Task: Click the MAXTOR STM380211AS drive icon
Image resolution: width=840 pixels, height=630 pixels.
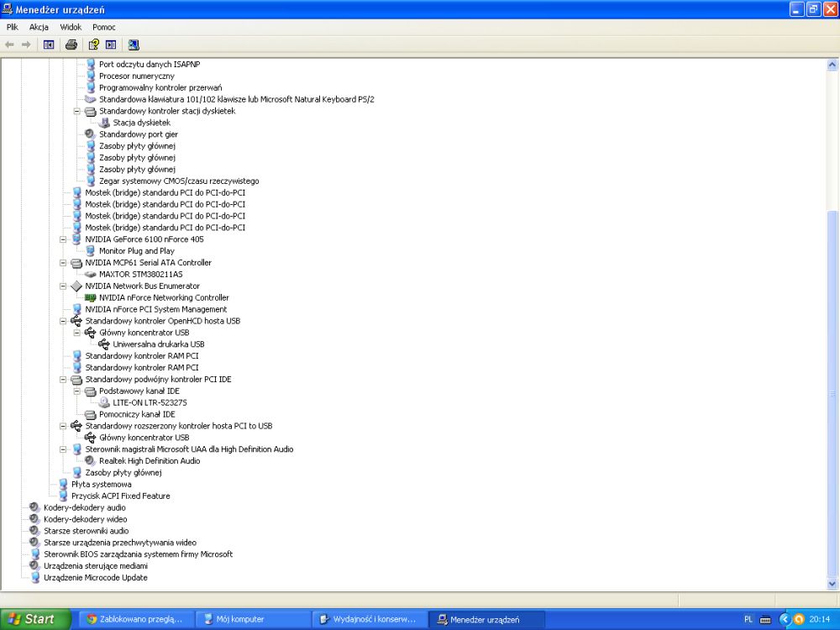Action: (x=90, y=275)
